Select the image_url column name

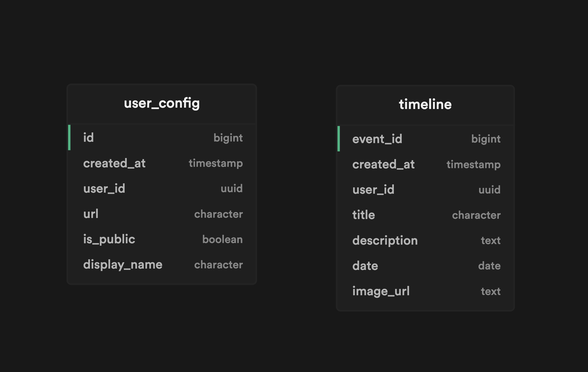[381, 291]
